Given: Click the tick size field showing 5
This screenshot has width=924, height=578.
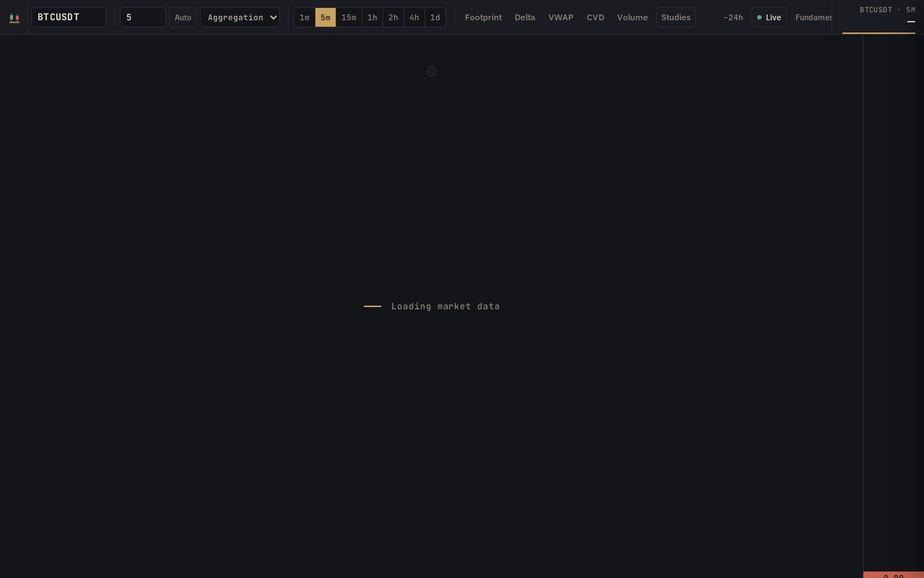Looking at the screenshot, I should click(143, 17).
